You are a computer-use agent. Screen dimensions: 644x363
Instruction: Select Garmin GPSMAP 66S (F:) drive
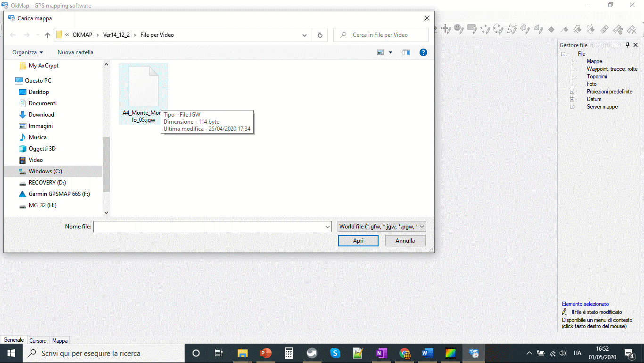[x=59, y=194]
